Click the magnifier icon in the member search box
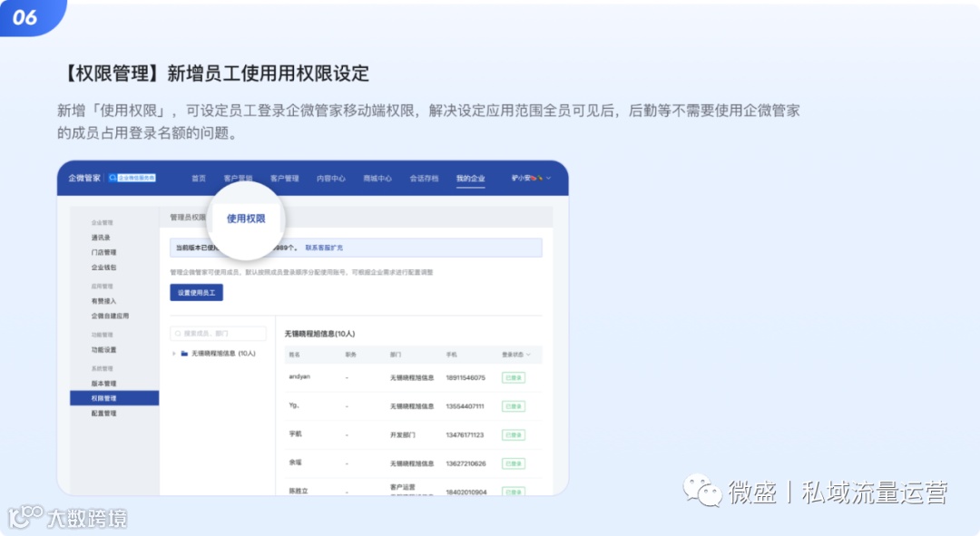This screenshot has width=980, height=536. [178, 334]
